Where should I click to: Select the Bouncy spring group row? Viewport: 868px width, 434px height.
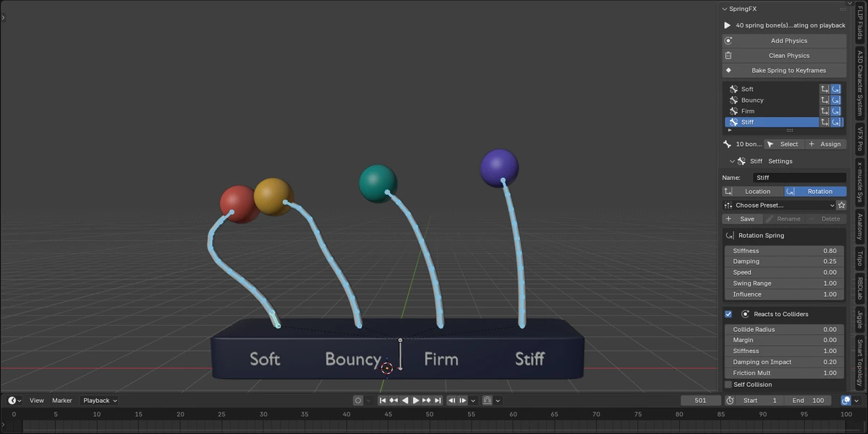[771, 100]
